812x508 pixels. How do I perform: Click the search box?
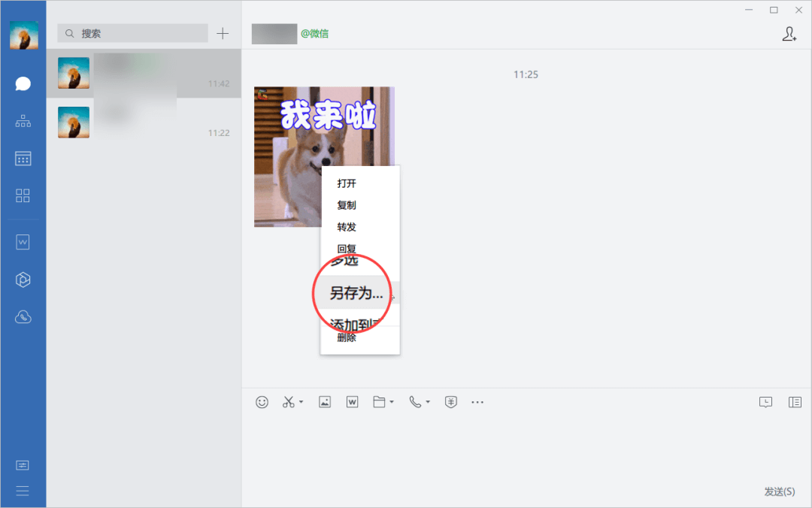[x=132, y=34]
